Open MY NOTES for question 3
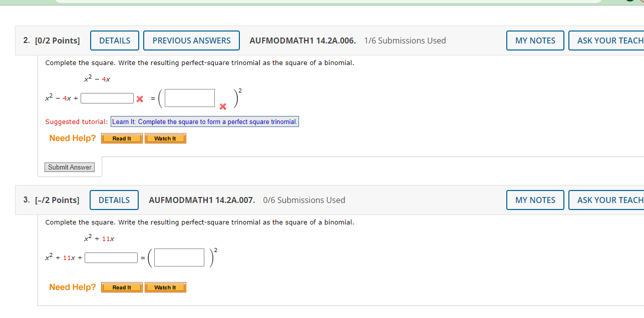This screenshot has height=318, width=644. pos(535,200)
